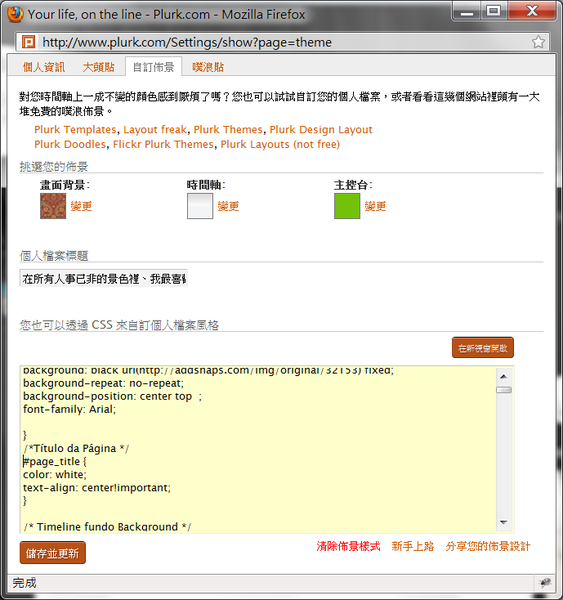The width and height of the screenshot is (563, 600).
Task: Open the 新手上路 link
Action: [x=413, y=546]
